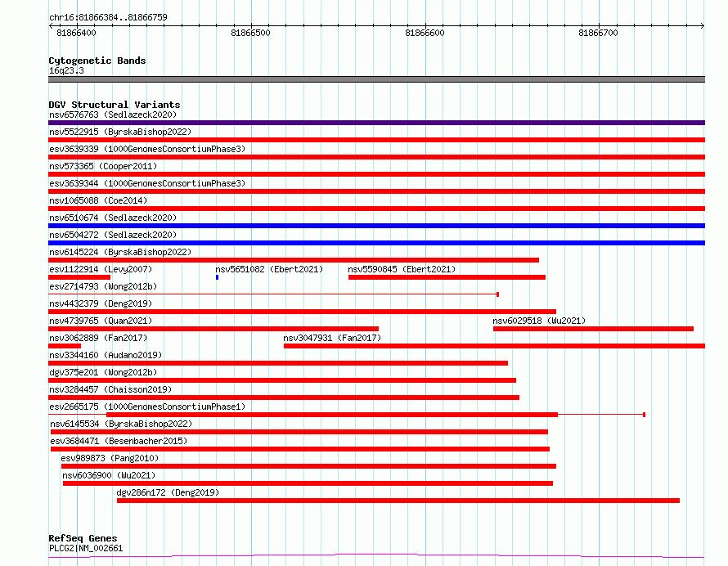Open variant dgv286n172 (Deng2019) label
The width and height of the screenshot is (728, 566).
168,492
